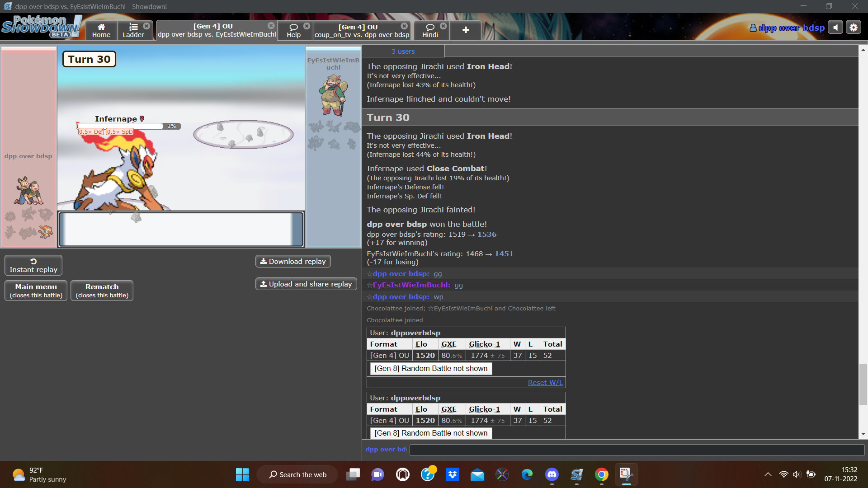Viewport: 868px width, 488px height.
Task: Click 'dpp over bdsp' name in gg message
Action: click(401, 273)
